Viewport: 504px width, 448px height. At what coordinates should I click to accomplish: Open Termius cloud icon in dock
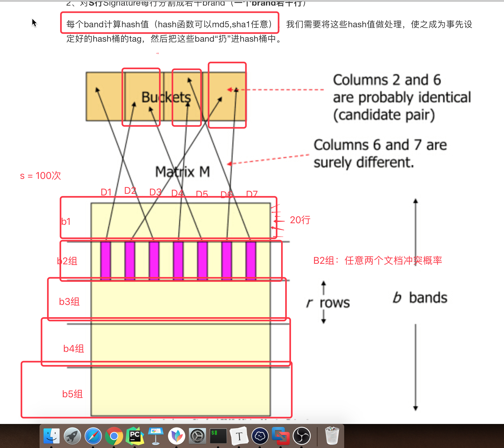point(260,436)
